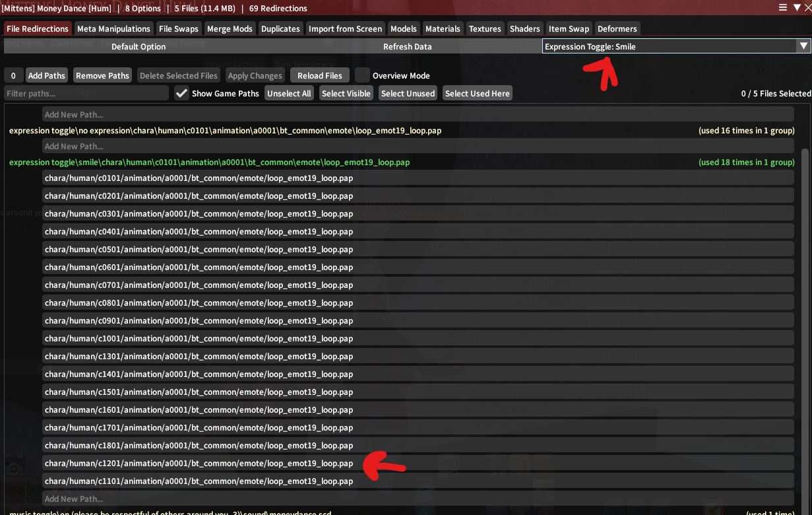
Task: Close the mod editing window
Action: pyautogui.click(x=807, y=7)
